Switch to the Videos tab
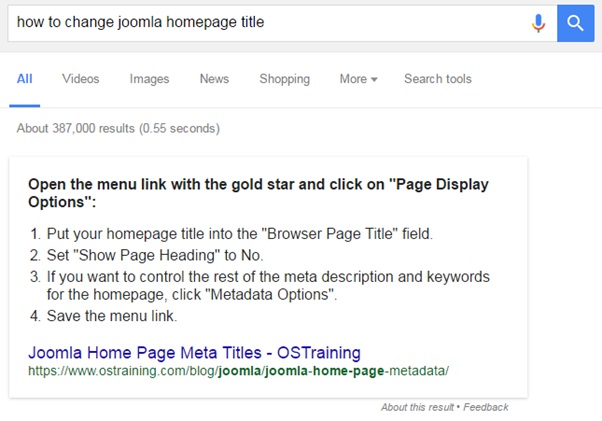Screen dimensions: 602x421 [80, 79]
